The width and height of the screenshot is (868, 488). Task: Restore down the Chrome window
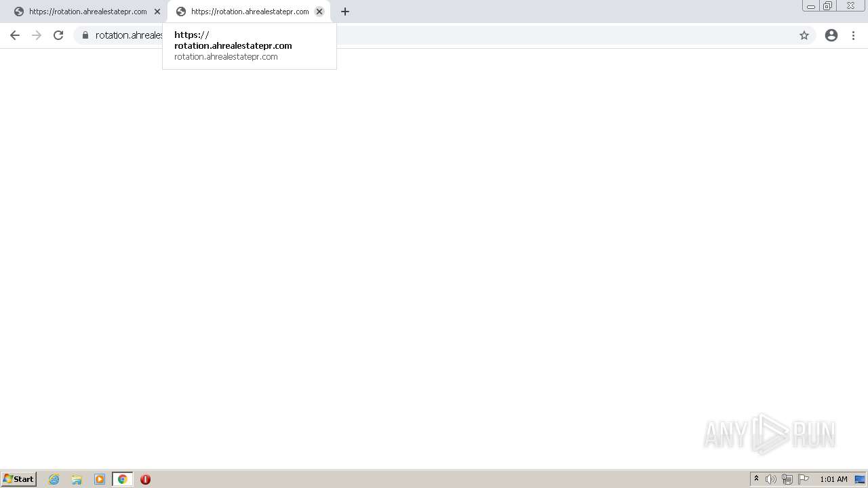[x=828, y=6]
